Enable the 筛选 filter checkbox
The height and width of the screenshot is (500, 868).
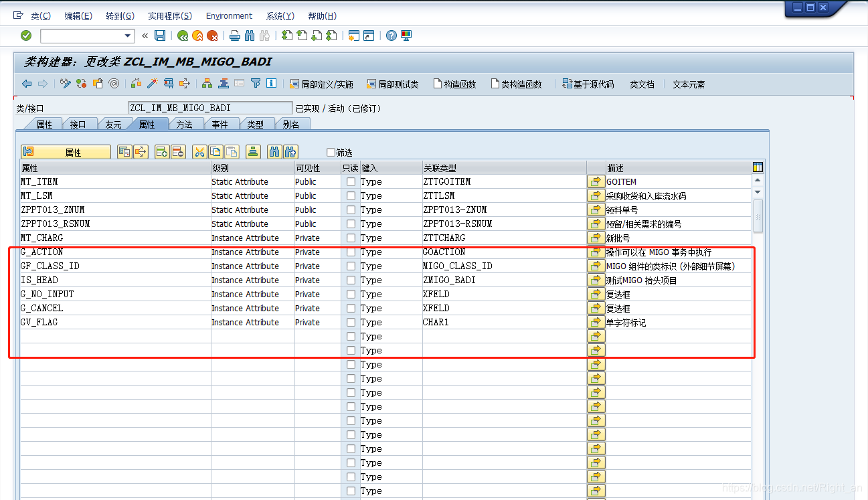click(x=331, y=153)
